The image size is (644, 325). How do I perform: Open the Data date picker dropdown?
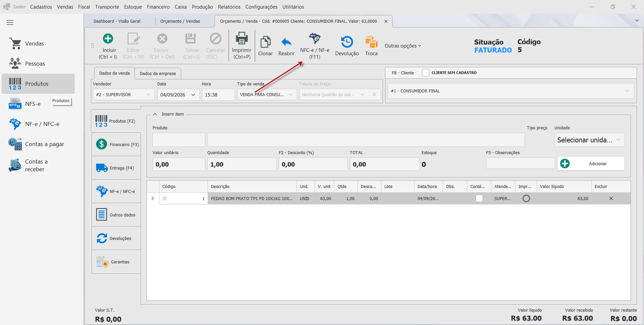[x=193, y=95]
